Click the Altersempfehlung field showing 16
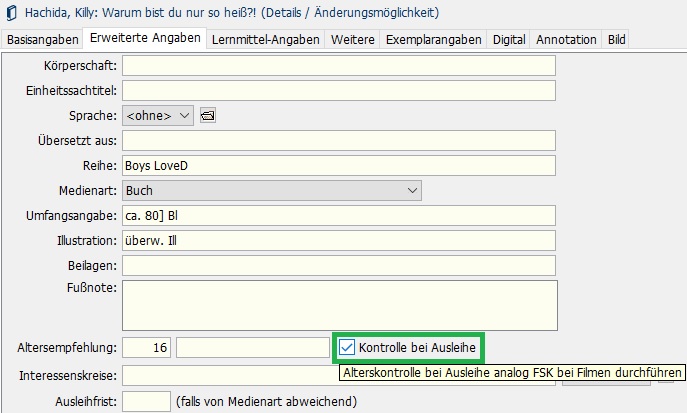Screen dimensions: 687x413 [146, 348]
